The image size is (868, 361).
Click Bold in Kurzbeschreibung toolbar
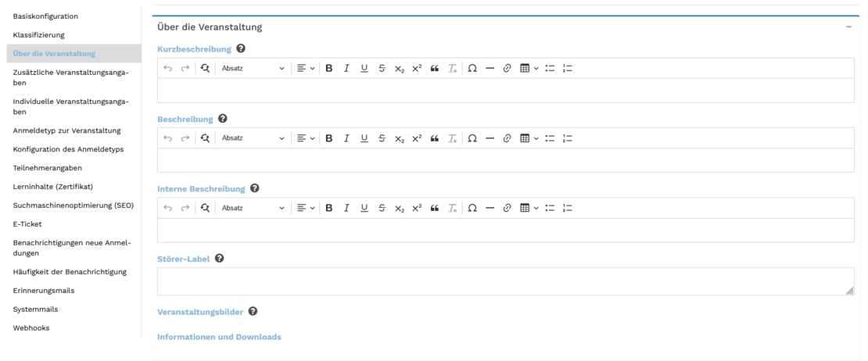(328, 69)
